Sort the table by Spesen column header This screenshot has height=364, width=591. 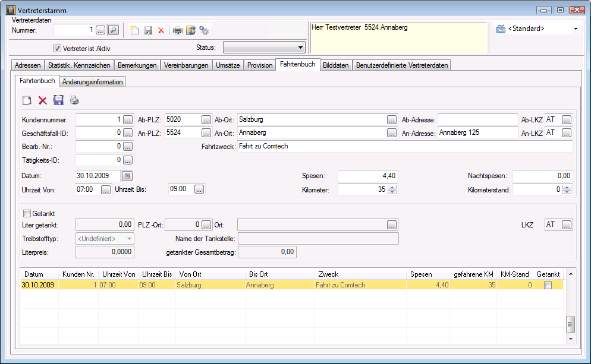click(428, 274)
